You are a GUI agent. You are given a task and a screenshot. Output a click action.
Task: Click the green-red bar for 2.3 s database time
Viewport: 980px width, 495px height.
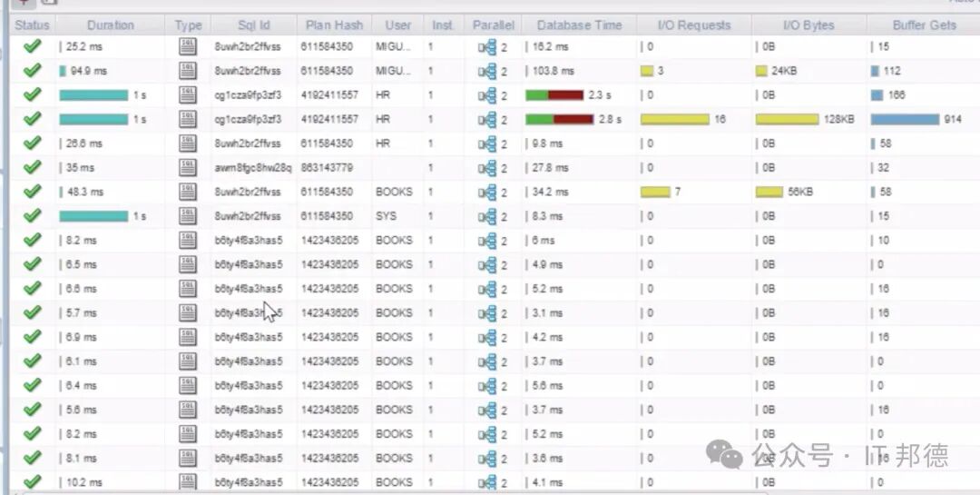554,95
